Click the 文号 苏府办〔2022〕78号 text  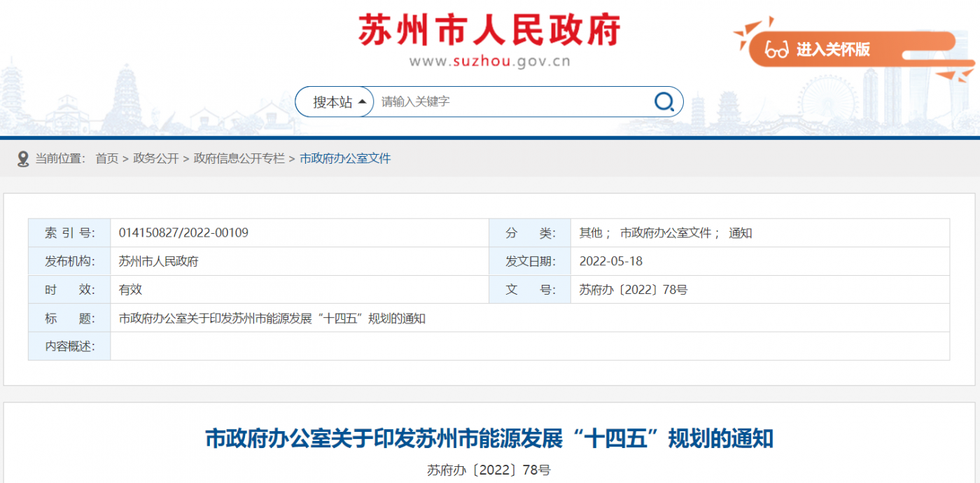coord(633,289)
